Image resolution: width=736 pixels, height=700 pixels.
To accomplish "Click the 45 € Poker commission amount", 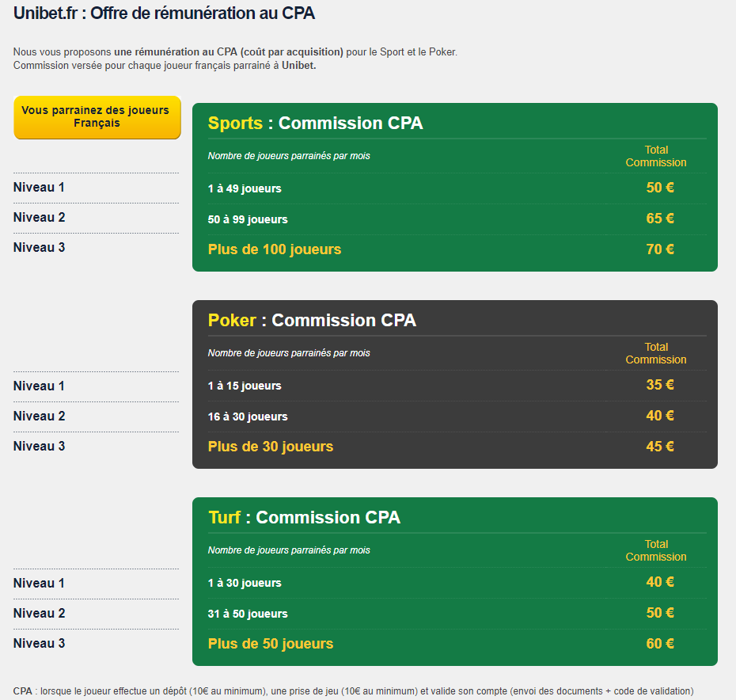I will pos(660,447).
